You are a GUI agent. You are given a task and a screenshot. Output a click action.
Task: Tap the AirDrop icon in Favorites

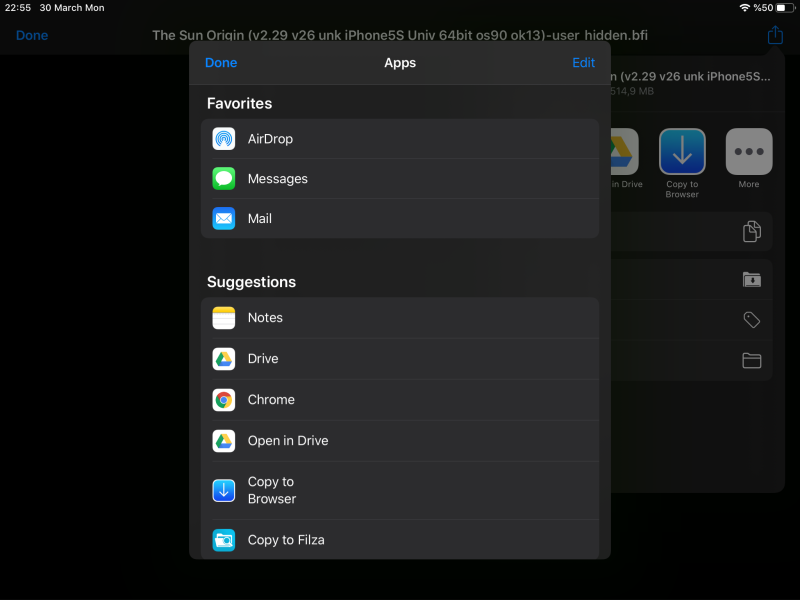coord(224,139)
